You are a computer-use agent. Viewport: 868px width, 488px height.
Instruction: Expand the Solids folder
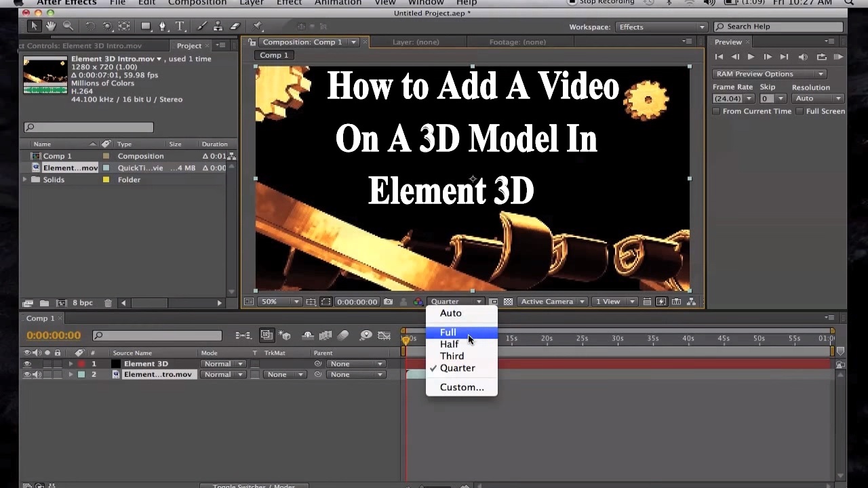[25, 180]
